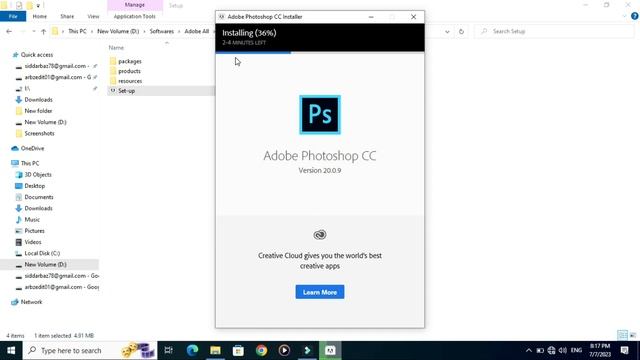Viewport: 640px width, 360px height.
Task: Open the View ribbon tab
Action: [93, 16]
